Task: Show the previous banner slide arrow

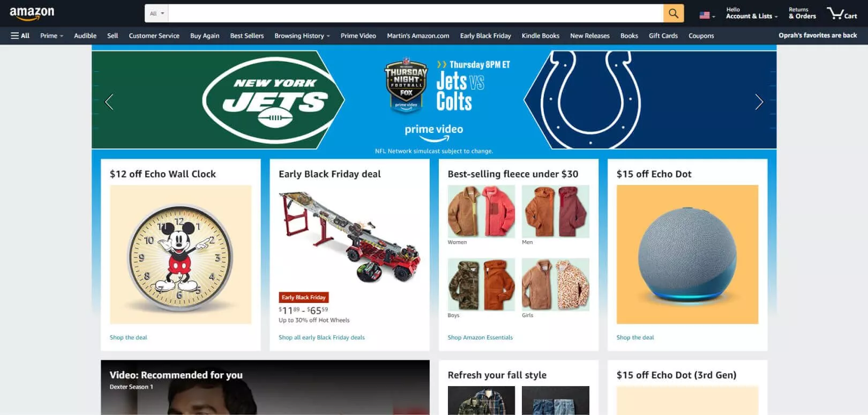Action: coord(109,102)
